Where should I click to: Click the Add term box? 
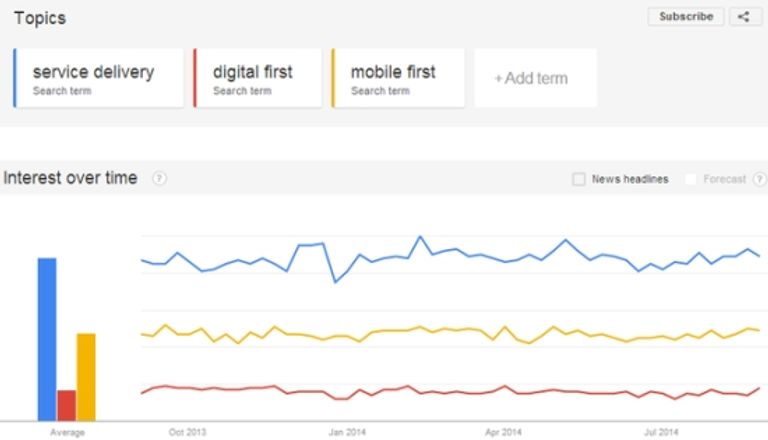535,78
